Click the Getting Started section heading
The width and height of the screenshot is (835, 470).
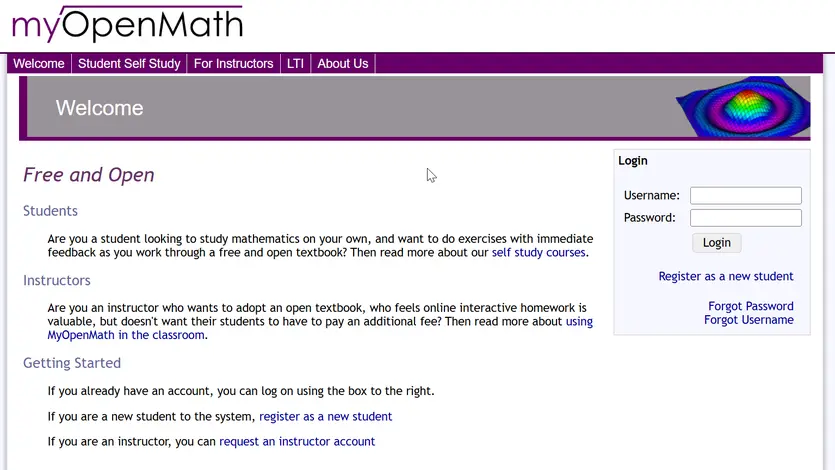pyautogui.click(x=72, y=363)
